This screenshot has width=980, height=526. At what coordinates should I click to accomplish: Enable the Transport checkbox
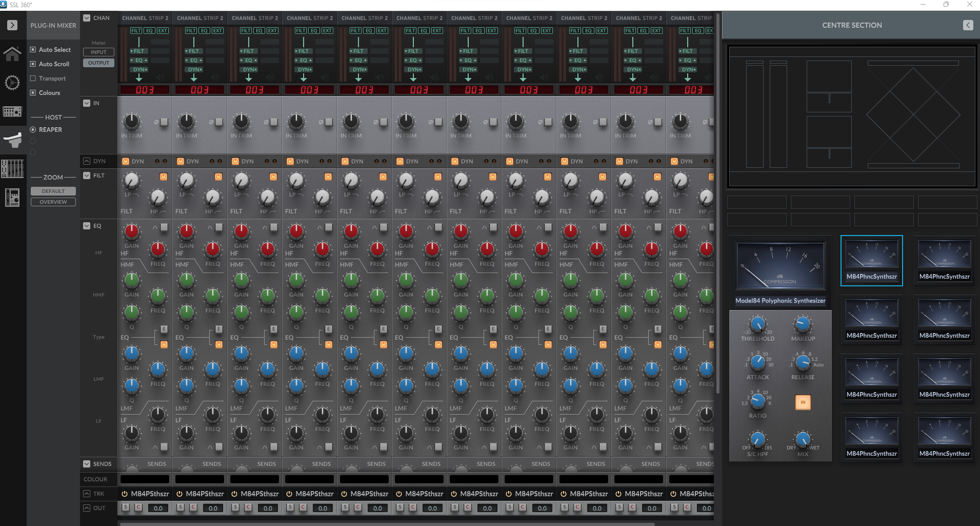[x=33, y=79]
